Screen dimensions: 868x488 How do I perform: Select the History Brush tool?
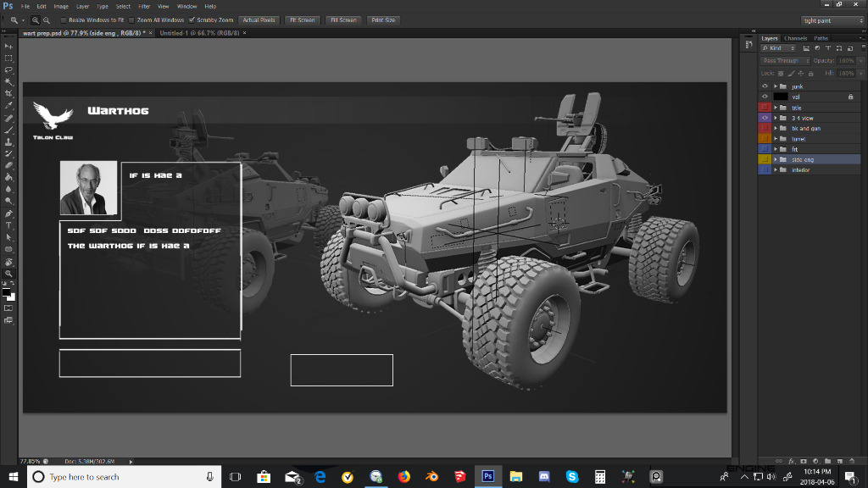pyautogui.click(x=8, y=154)
